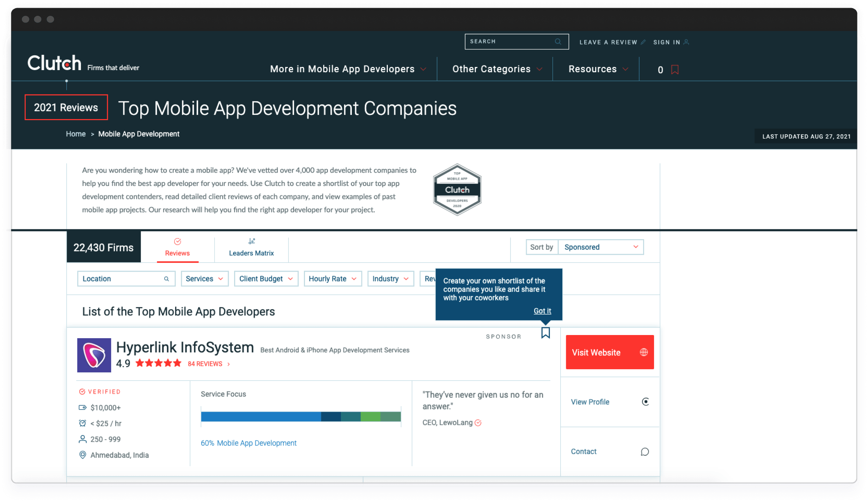868x502 pixels.
Task: Click the Hyperlink InfoSystem company name
Action: pyautogui.click(x=185, y=347)
